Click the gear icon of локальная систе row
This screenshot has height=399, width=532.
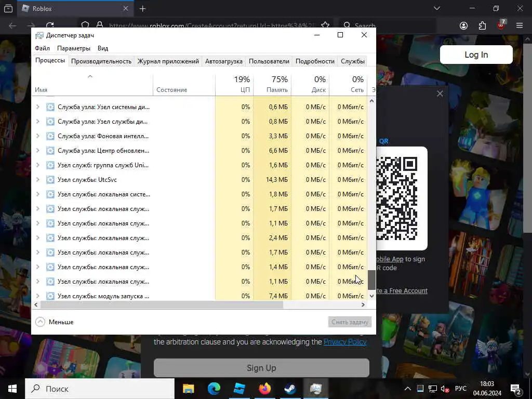50,194
